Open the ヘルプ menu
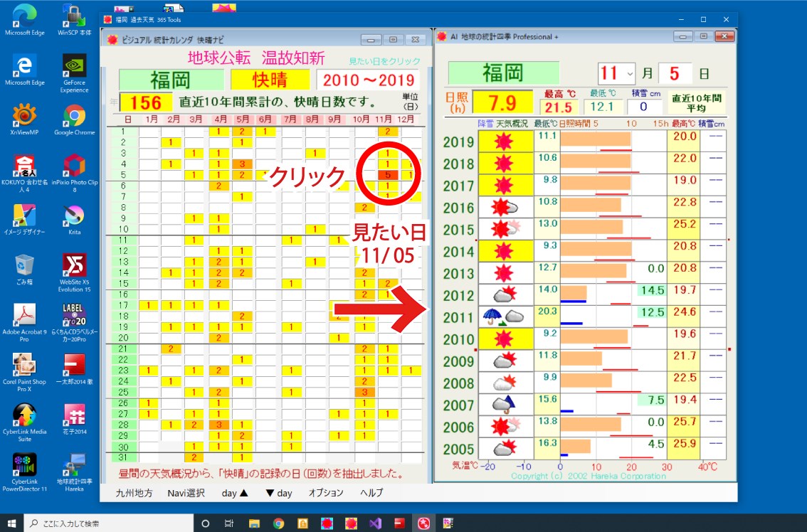This screenshot has height=532, width=807. 370,492
